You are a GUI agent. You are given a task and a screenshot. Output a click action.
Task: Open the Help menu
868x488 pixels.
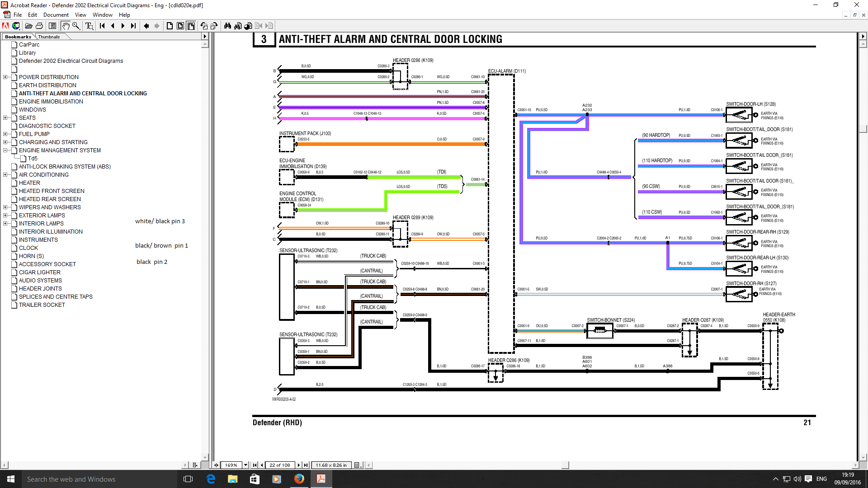(x=124, y=15)
